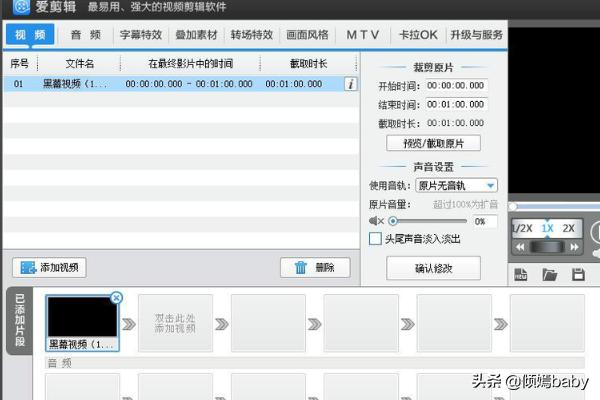Remove the 黑幕视频 clip using its X badge

tap(116, 297)
